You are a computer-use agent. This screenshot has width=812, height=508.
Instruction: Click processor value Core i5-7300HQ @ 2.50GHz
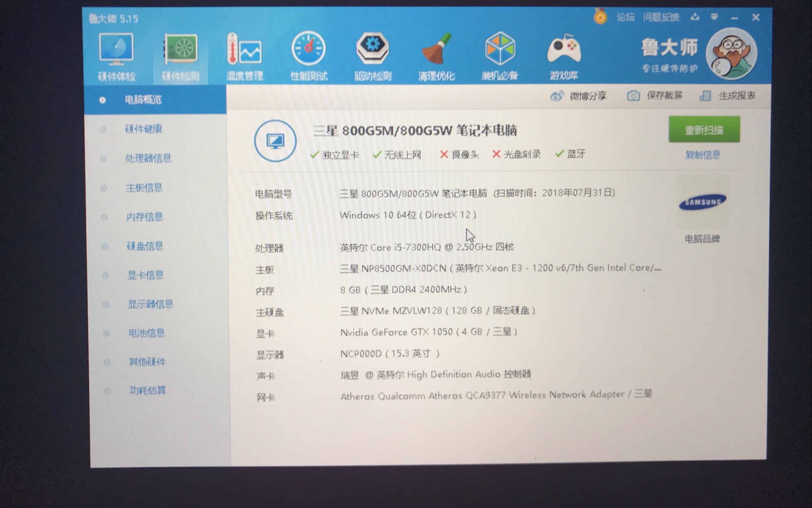point(427,247)
